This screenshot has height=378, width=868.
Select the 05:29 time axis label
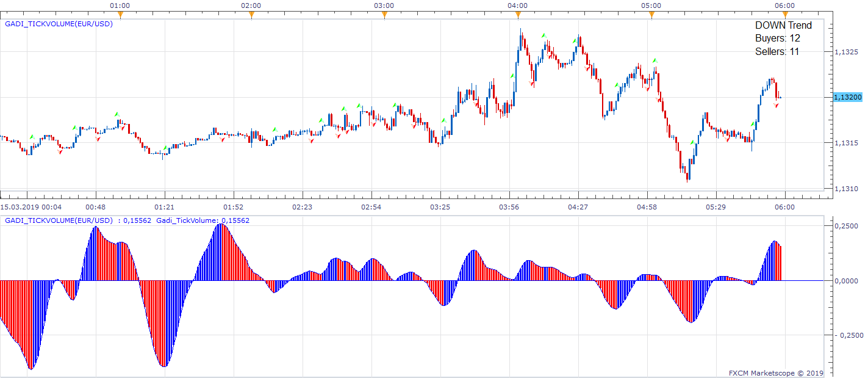coord(716,207)
